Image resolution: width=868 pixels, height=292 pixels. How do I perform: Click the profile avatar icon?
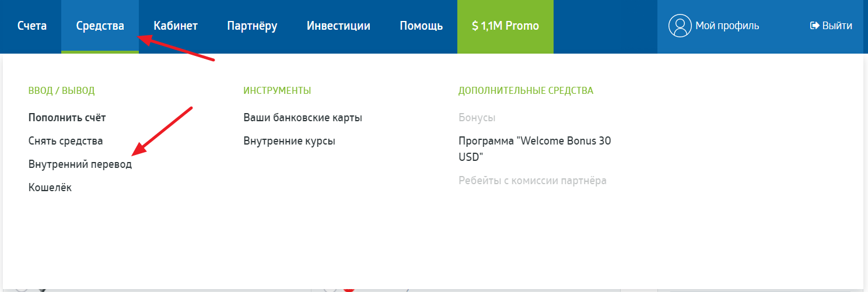[x=680, y=26]
